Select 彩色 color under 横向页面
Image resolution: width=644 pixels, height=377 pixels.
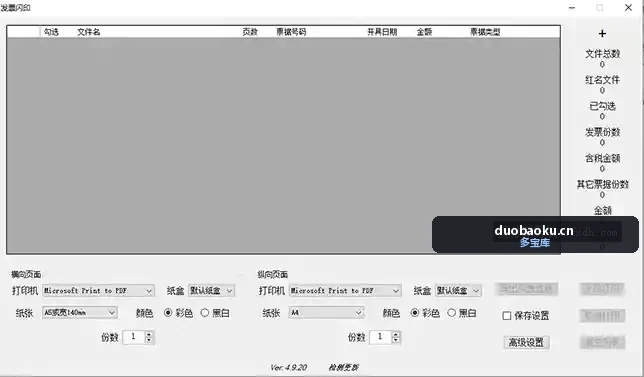[178, 313]
